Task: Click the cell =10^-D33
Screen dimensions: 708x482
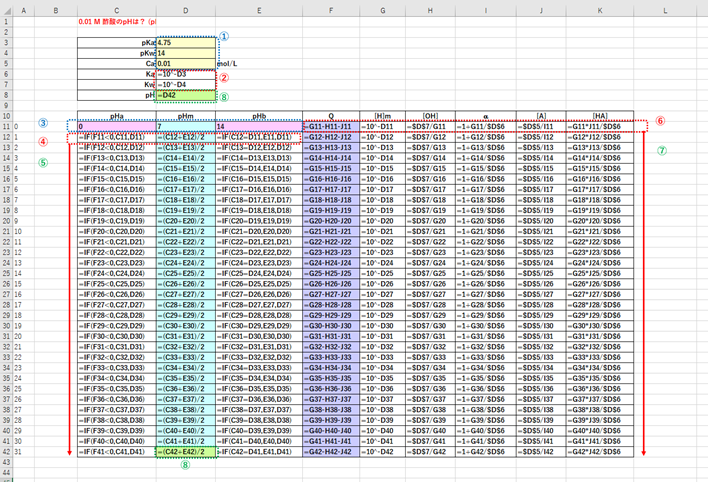Action: click(382, 357)
